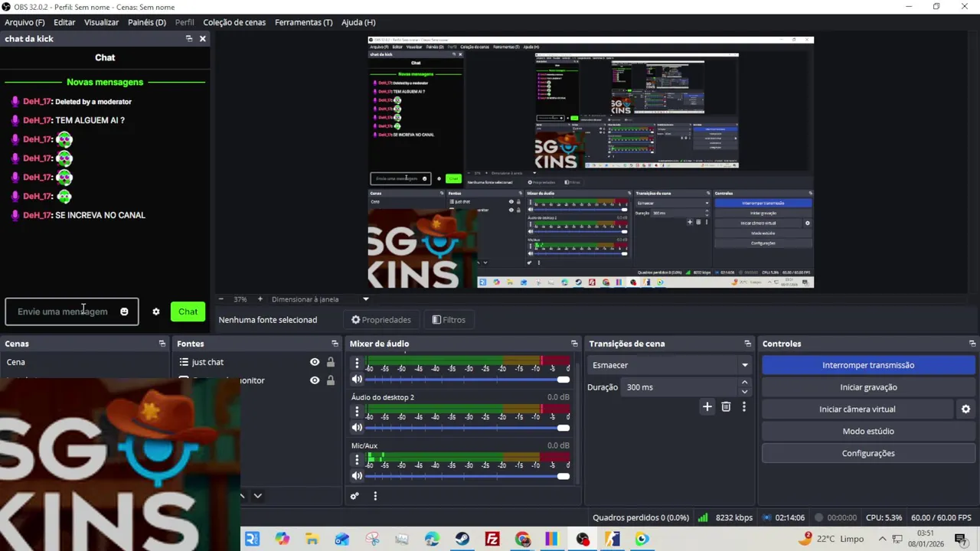Open File Explorer from the taskbar
This screenshot has width=980, height=551.
tap(312, 539)
